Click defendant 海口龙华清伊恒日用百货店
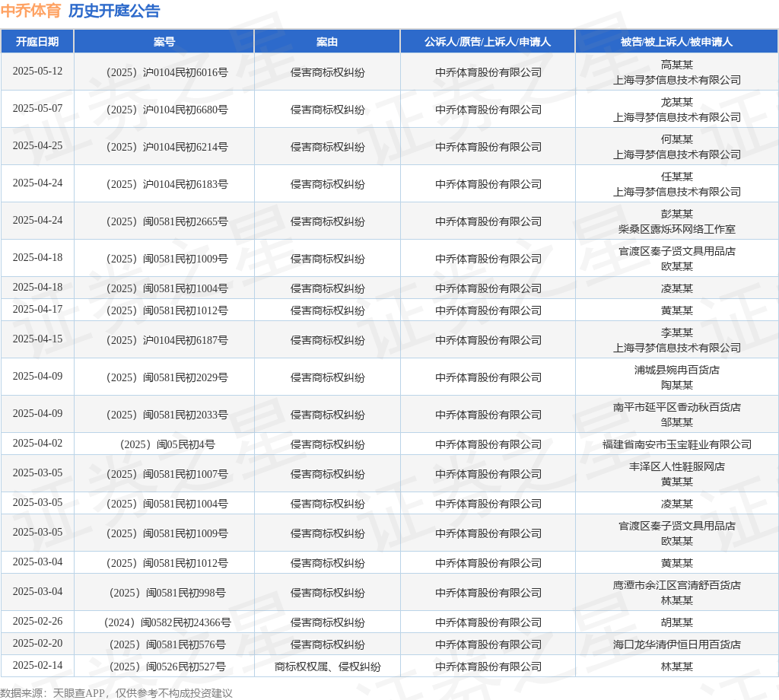Viewport: 779px width, 700px height. tap(676, 645)
